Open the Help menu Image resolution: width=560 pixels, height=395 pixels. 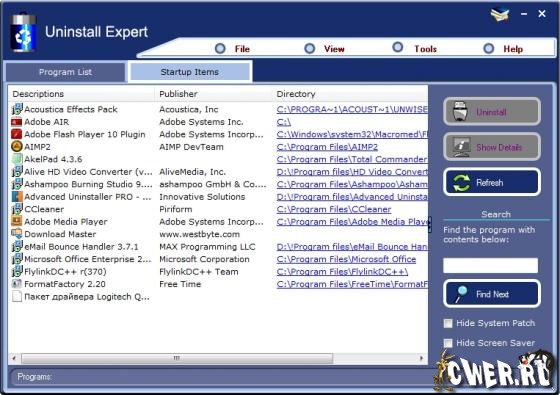tap(513, 49)
